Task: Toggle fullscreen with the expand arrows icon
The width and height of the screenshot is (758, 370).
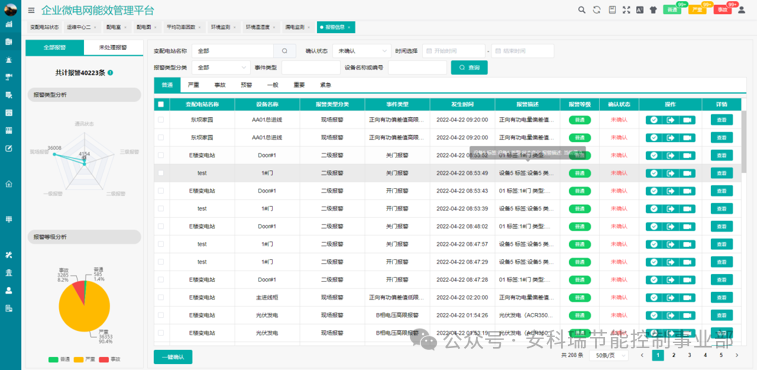Action: click(x=627, y=10)
